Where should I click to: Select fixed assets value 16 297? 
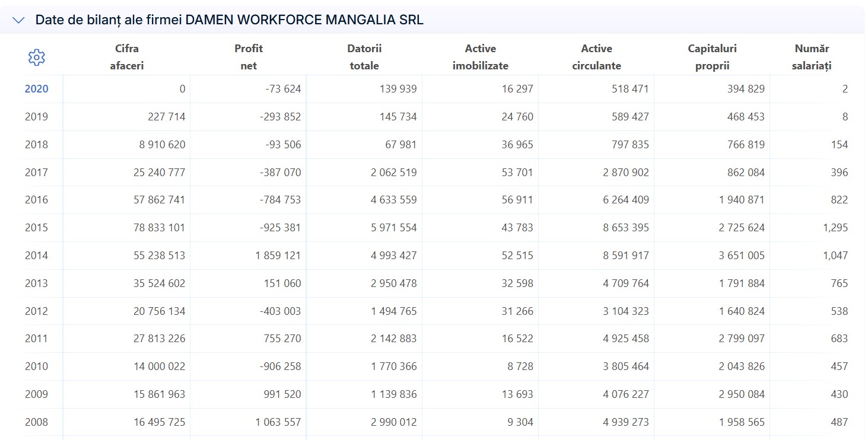pos(517,89)
